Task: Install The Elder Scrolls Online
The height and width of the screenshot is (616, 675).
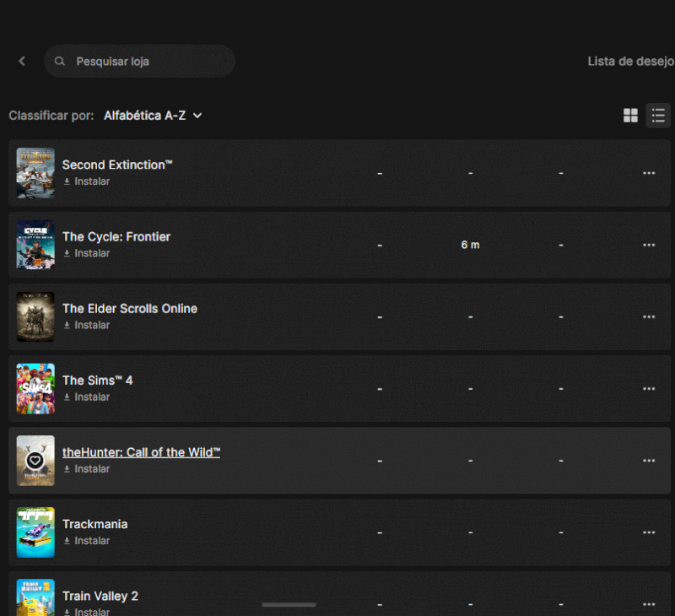Action: [87, 325]
